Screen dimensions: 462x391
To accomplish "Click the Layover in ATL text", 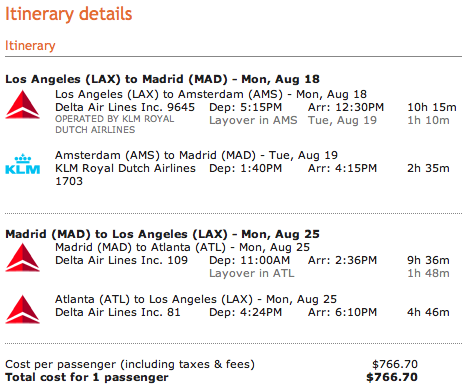I will tap(252, 273).
